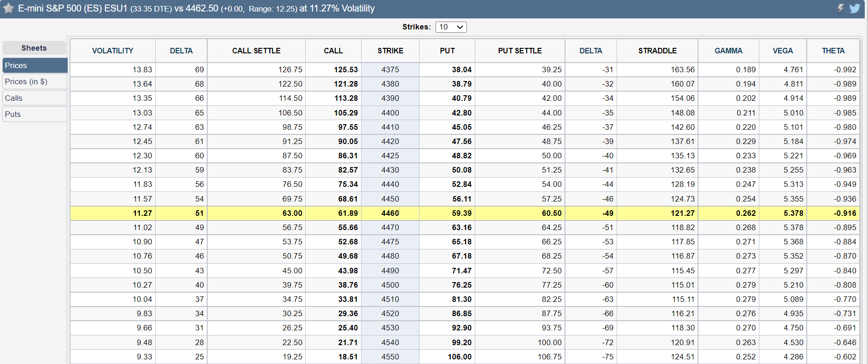Select highlighted strike 4460 cell
This screenshot has height=364, width=868.
390,213
